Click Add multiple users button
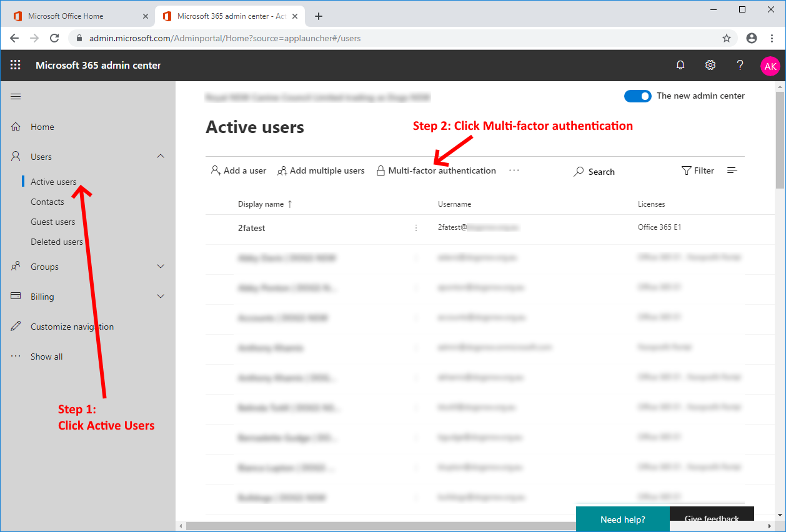Viewport: 786px width, 532px height. tap(321, 170)
